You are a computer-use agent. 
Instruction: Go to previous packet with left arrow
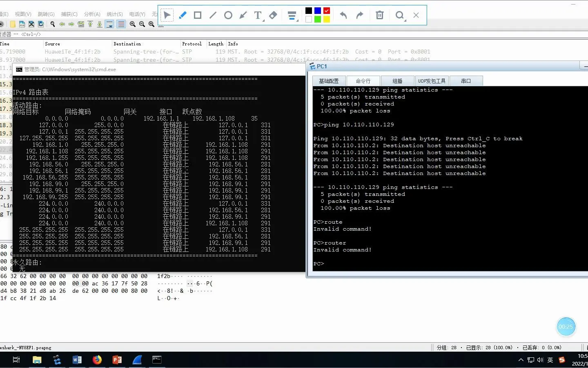click(x=62, y=24)
